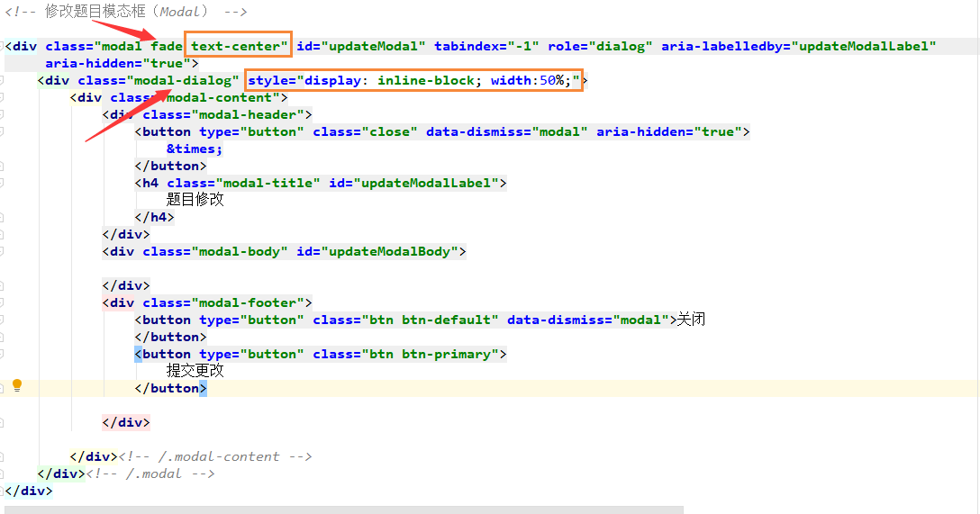Collapse the fold marker beside the modal-body div
The width and height of the screenshot is (980, 514).
coord(2,252)
